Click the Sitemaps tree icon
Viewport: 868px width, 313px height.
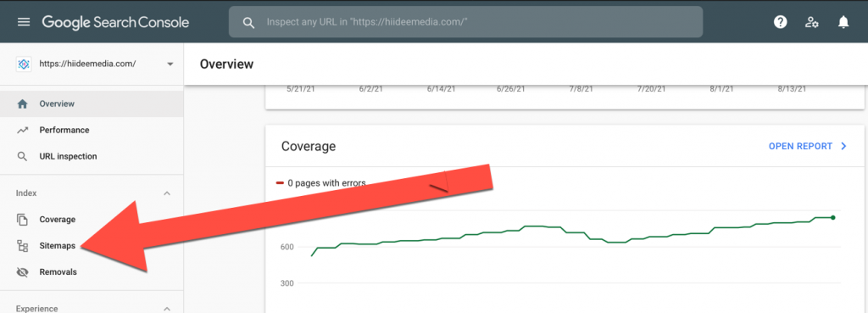23,245
